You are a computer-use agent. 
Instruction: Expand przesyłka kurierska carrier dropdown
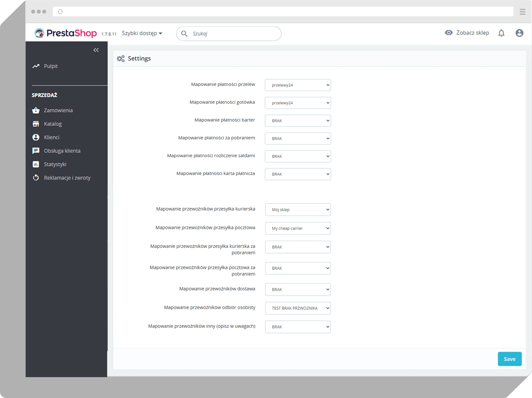(298, 210)
